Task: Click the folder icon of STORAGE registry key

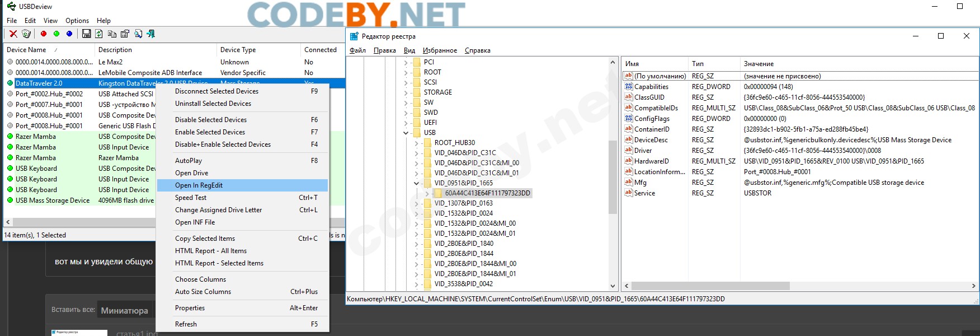Action: click(417, 92)
